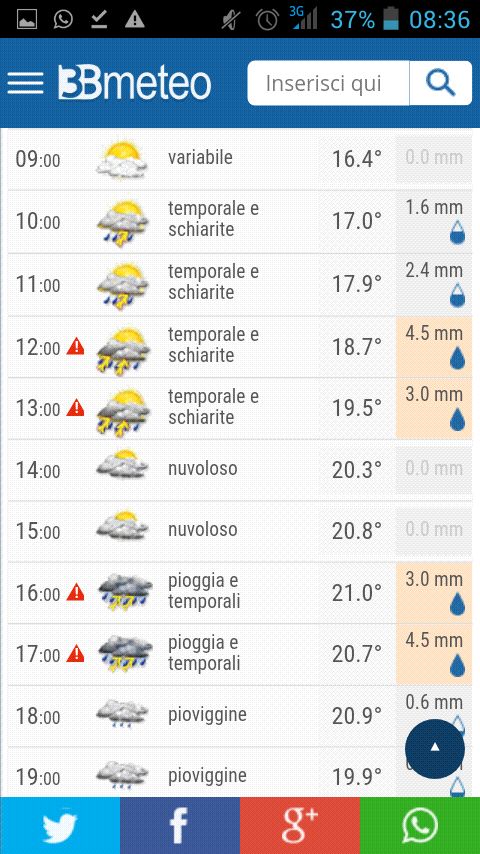Tap the 16:00 red warning triangle

pyautogui.click(x=76, y=591)
